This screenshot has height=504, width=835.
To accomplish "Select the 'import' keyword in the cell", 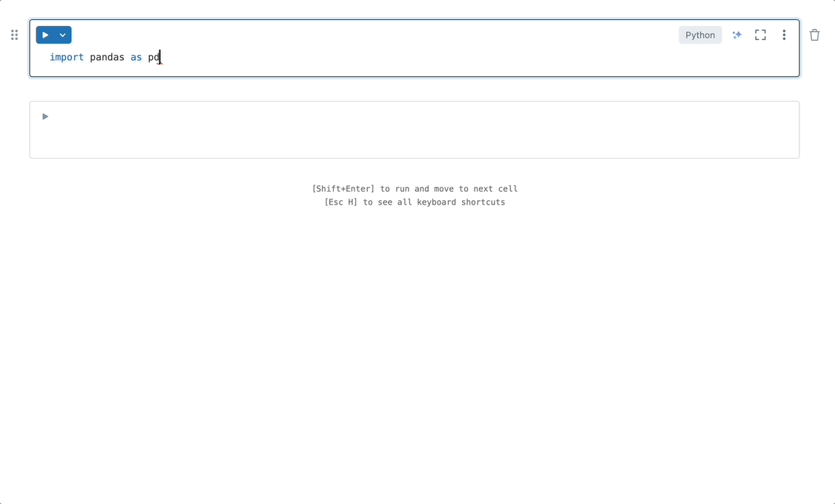I will pyautogui.click(x=67, y=57).
